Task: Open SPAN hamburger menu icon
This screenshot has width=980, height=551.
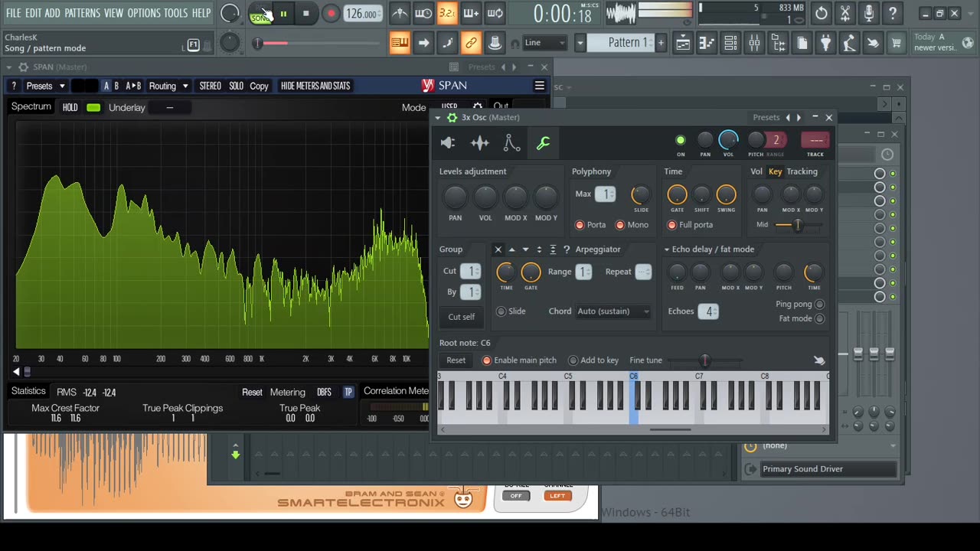Action: point(540,86)
